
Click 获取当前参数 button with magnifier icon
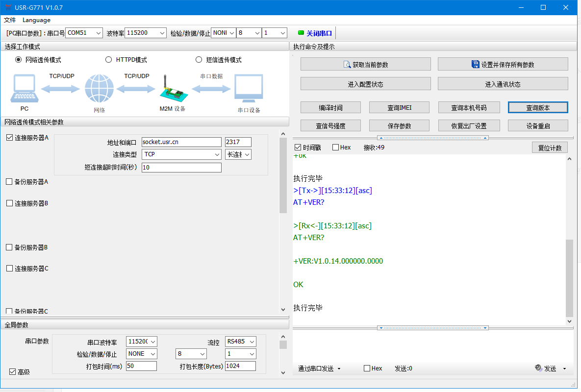pyautogui.click(x=365, y=64)
